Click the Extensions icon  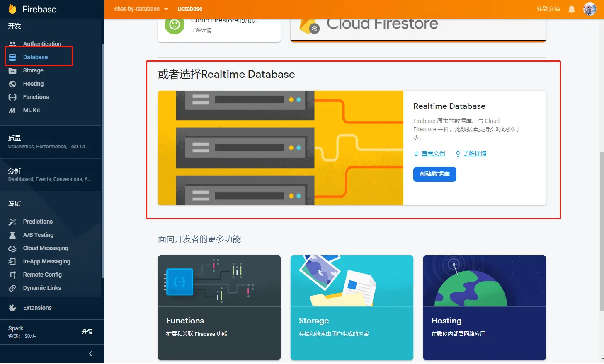tap(12, 308)
